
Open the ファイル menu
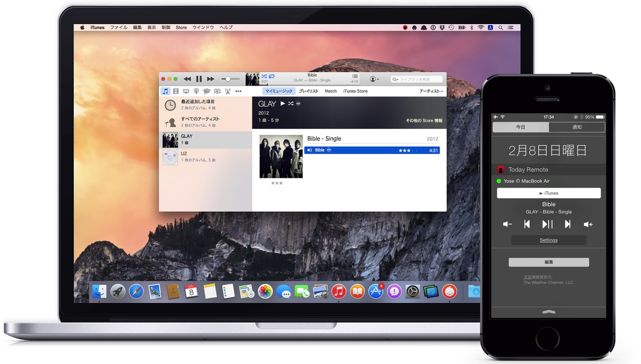point(119,27)
